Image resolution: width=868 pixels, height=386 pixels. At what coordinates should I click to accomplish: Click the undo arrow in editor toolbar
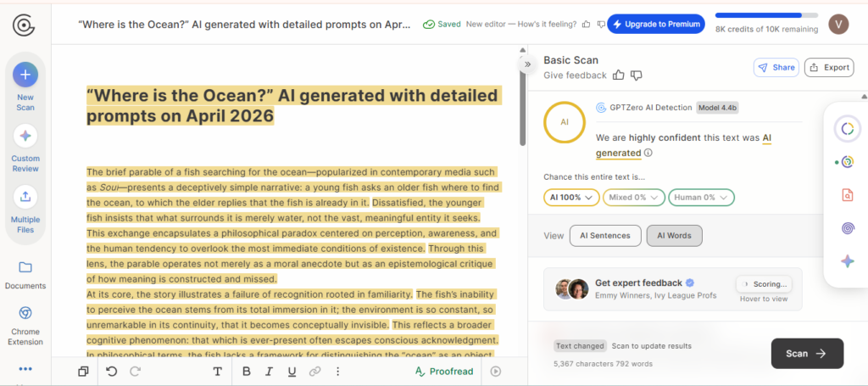[x=112, y=371]
